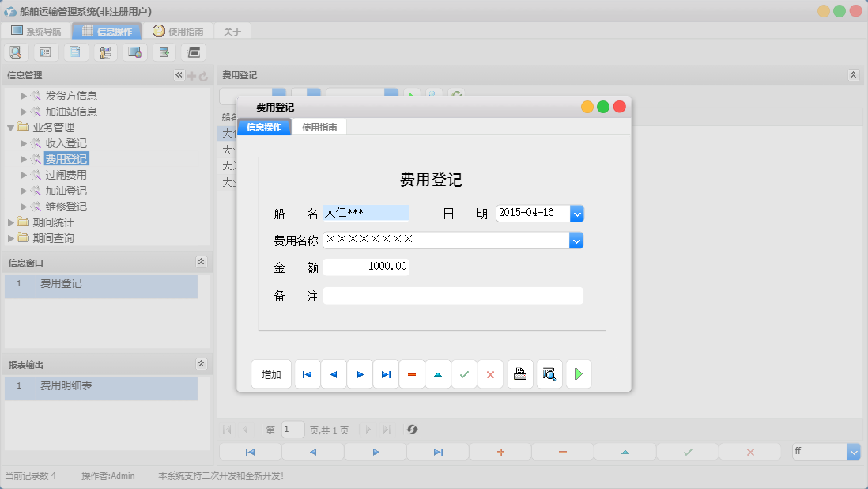Print the current fee record

tap(519, 373)
